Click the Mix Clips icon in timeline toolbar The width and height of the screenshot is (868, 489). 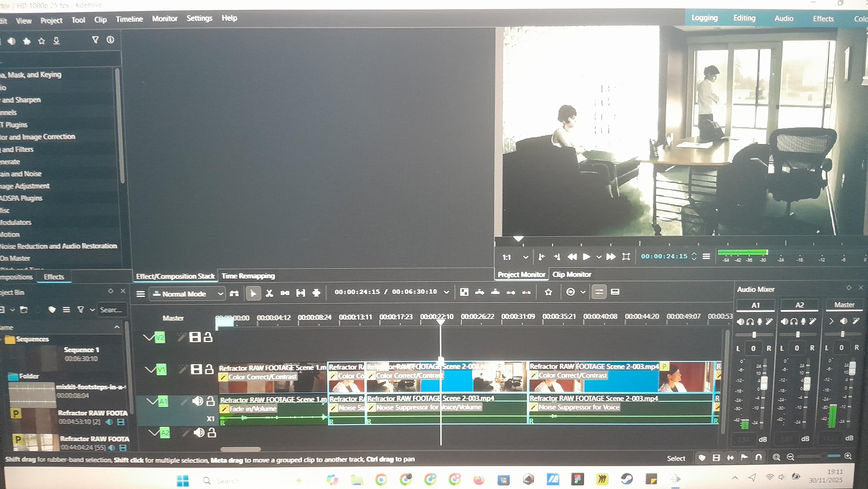464,292
